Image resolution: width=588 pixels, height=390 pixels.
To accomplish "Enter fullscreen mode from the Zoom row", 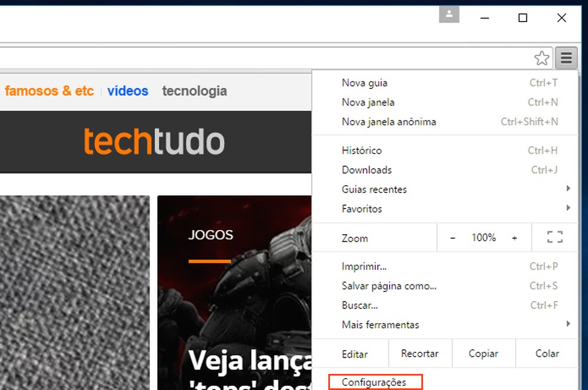I will coord(554,237).
